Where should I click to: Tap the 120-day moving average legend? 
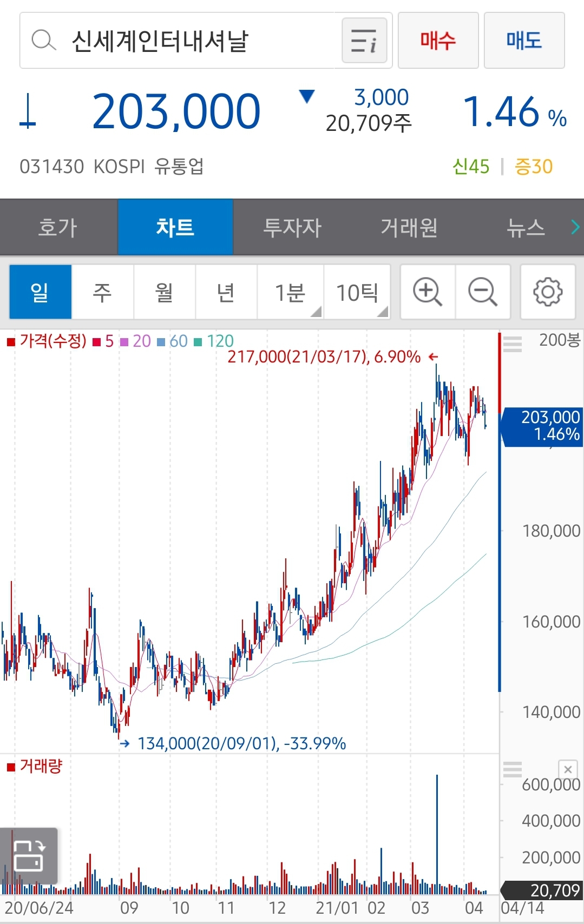coord(214,341)
